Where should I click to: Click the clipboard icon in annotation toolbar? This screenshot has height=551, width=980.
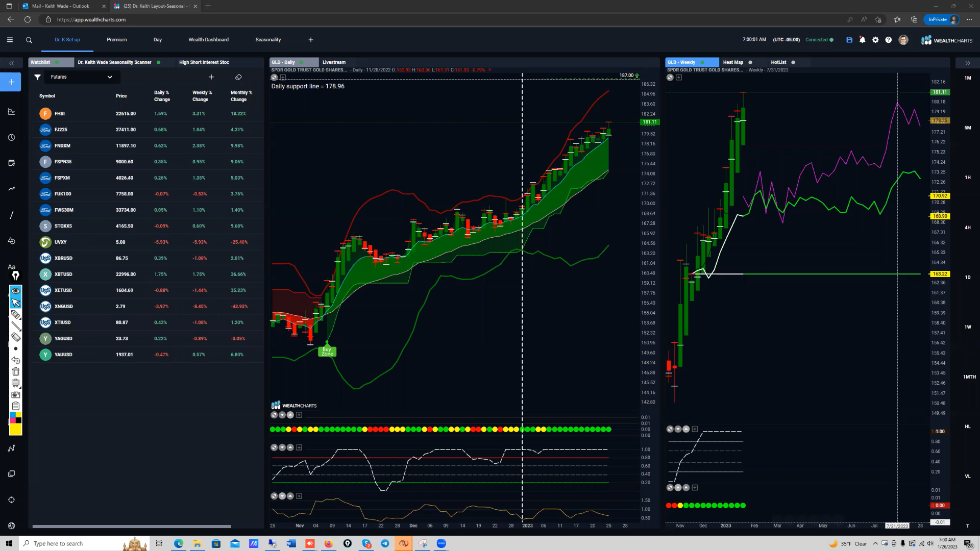pyautogui.click(x=16, y=406)
